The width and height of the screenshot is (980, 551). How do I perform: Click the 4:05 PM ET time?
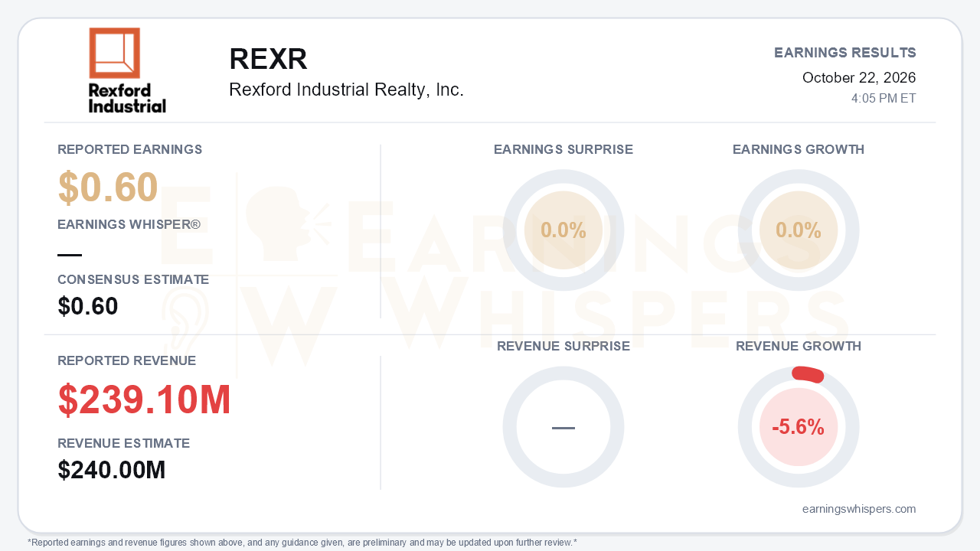click(x=884, y=99)
